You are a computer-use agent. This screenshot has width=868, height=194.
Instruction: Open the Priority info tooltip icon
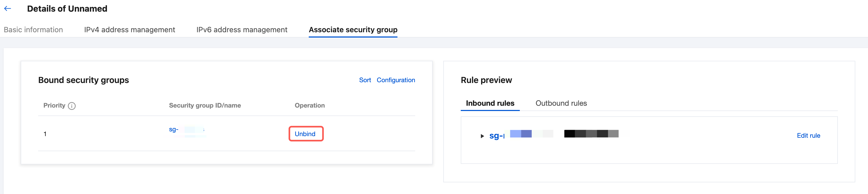[72, 106]
